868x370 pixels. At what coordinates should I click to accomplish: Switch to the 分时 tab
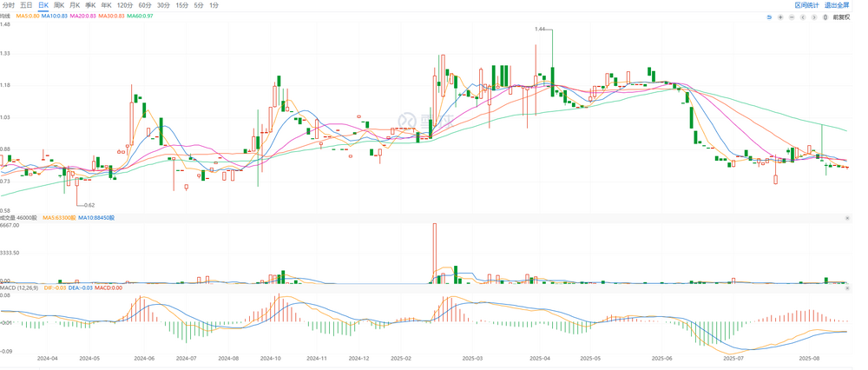(9, 5)
